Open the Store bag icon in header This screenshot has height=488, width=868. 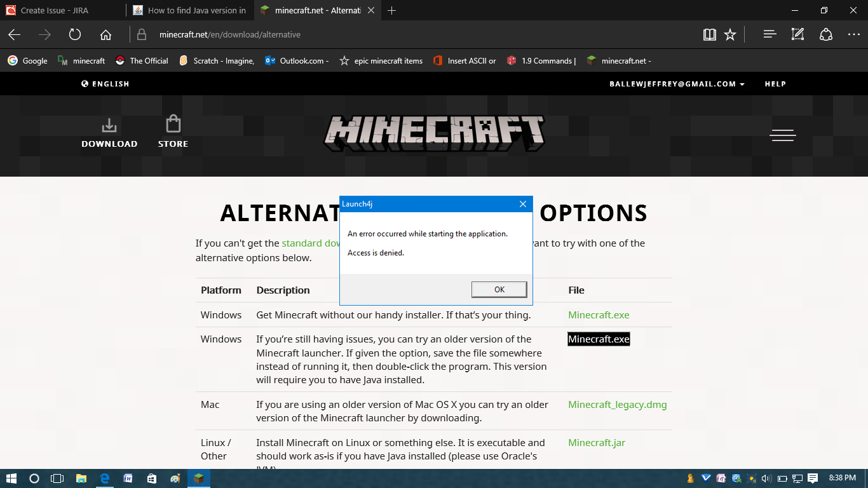click(x=173, y=132)
